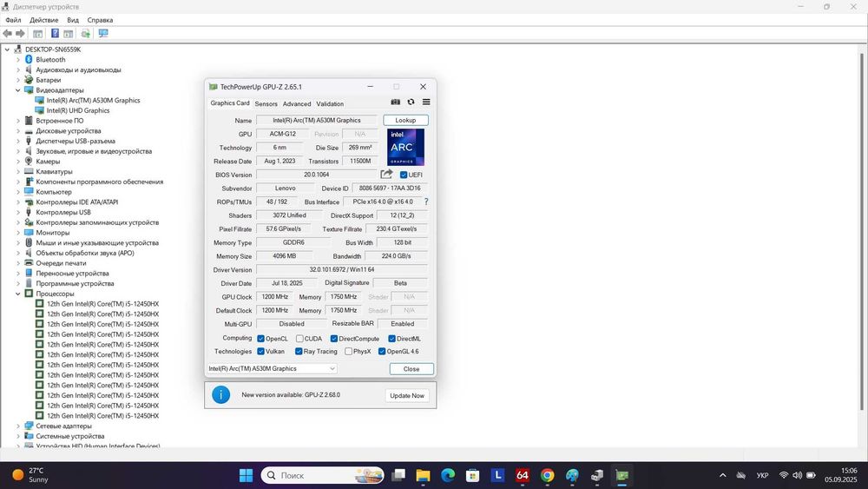Click the volume speaker tray icon
Screen dimensions: 868x489
(797, 475)
